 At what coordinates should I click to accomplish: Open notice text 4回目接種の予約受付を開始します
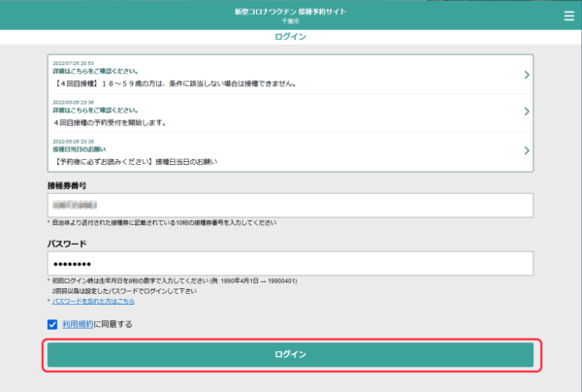coord(110,122)
